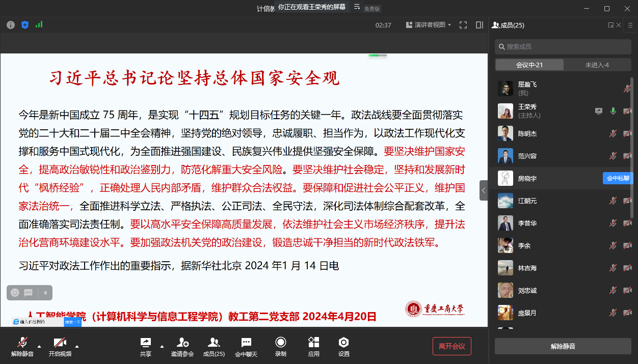Image resolution: width=638 pixels, height=364 pixels.
Task: Expand the 演讲者视图 view dropdown
Action: (x=429, y=25)
